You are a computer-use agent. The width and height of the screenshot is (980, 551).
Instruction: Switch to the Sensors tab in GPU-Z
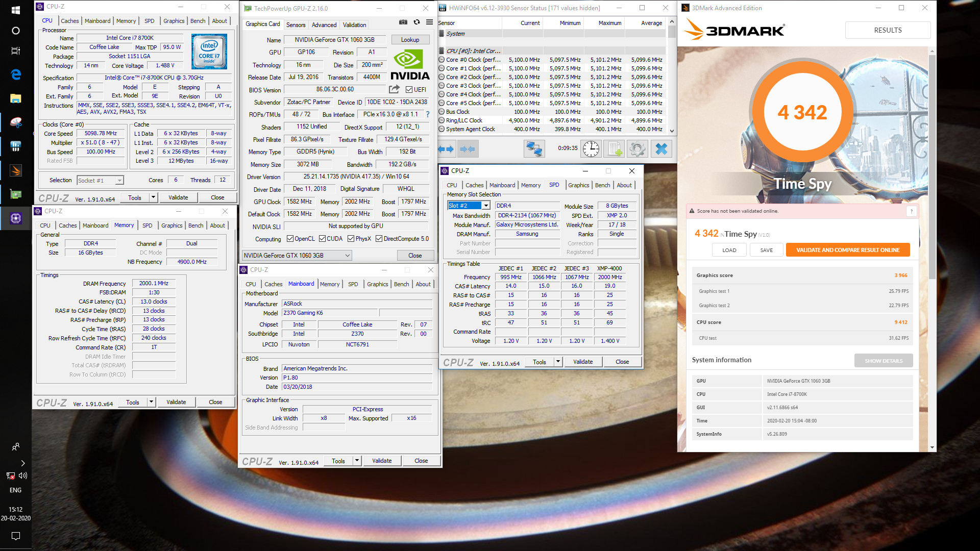pyautogui.click(x=296, y=25)
